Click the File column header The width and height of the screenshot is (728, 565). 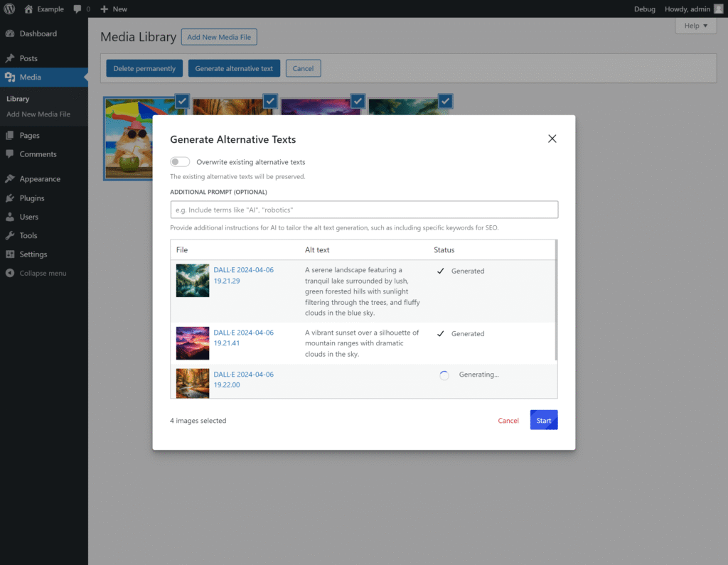point(182,249)
